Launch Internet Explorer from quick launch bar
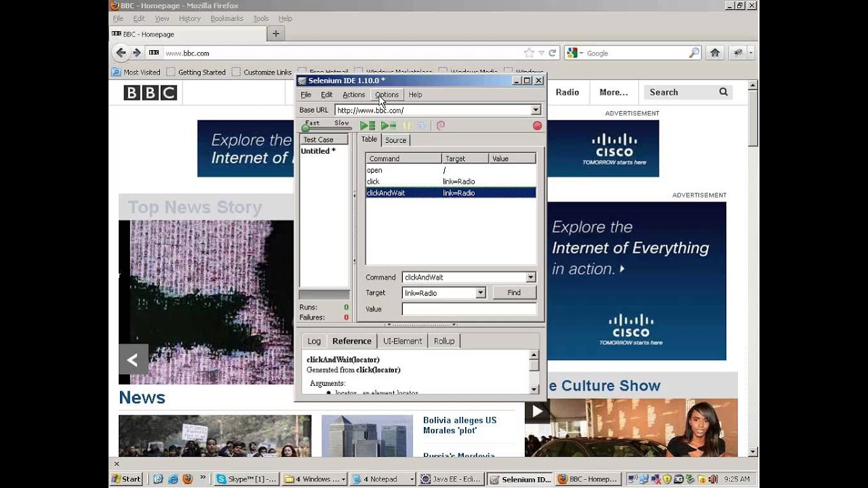The height and width of the screenshot is (488, 868). point(173,479)
